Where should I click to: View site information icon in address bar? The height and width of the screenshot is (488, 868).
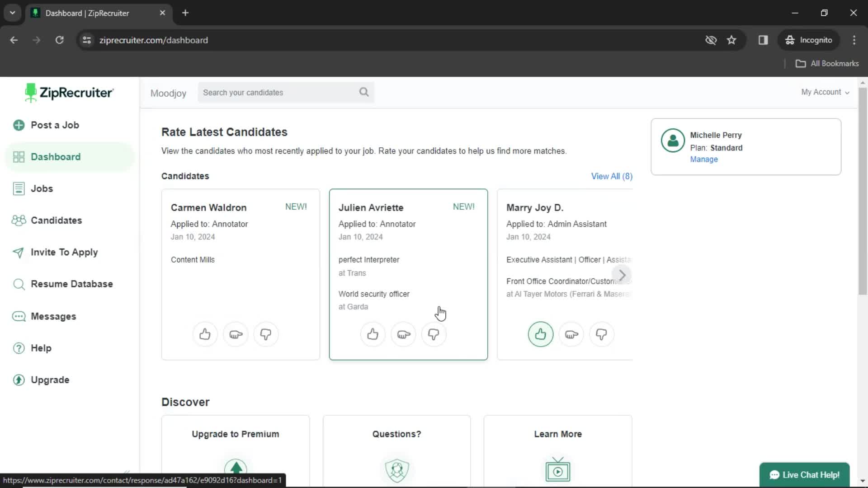click(87, 40)
